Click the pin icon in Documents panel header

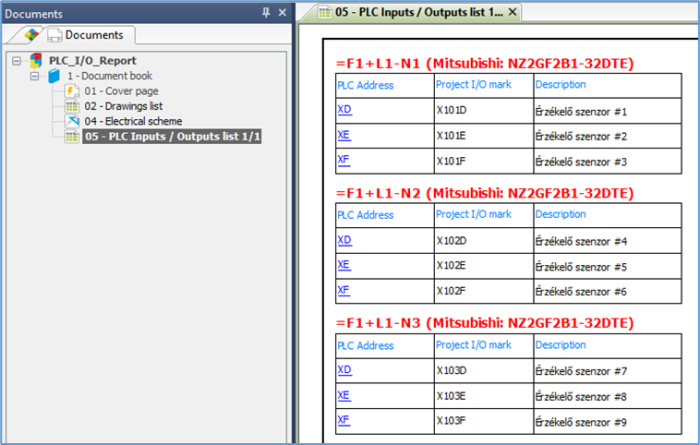point(266,12)
